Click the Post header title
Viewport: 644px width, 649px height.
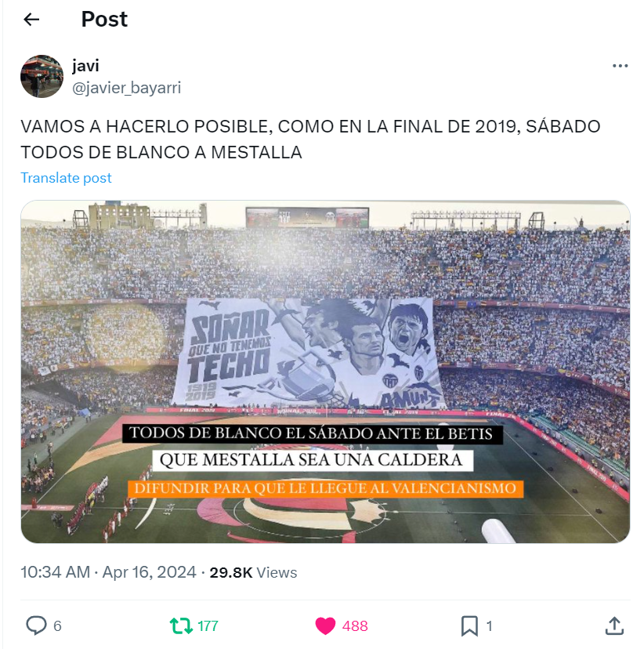[104, 19]
